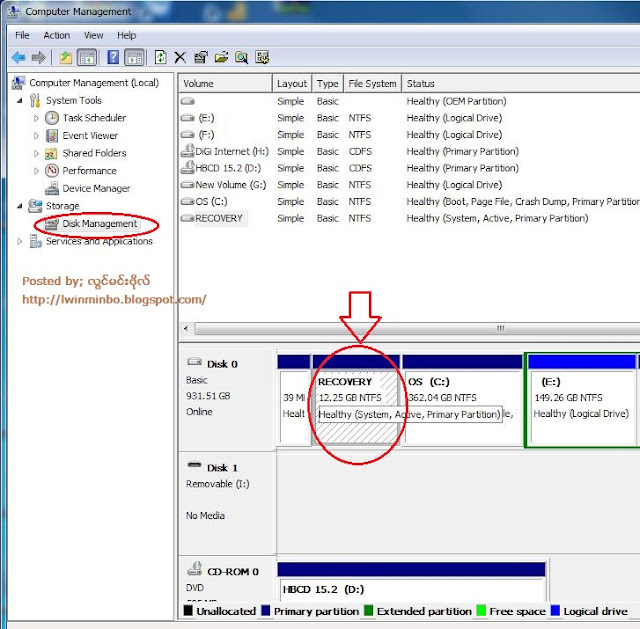Select the (E:) volume row in list
Screen dimensions: 640x629
[x=409, y=118]
